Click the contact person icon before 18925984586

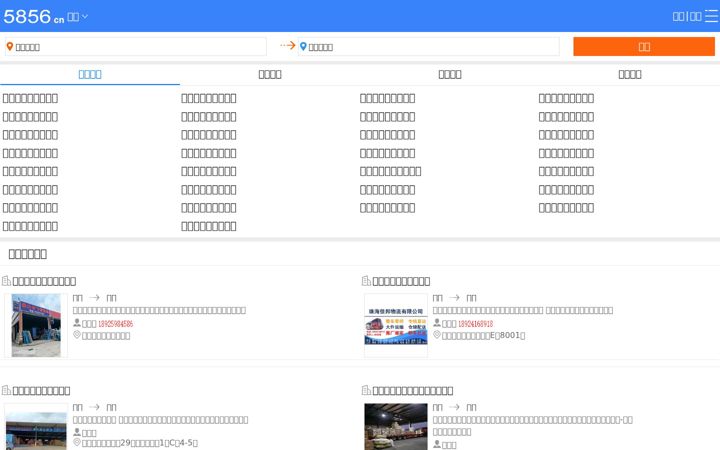(77, 323)
